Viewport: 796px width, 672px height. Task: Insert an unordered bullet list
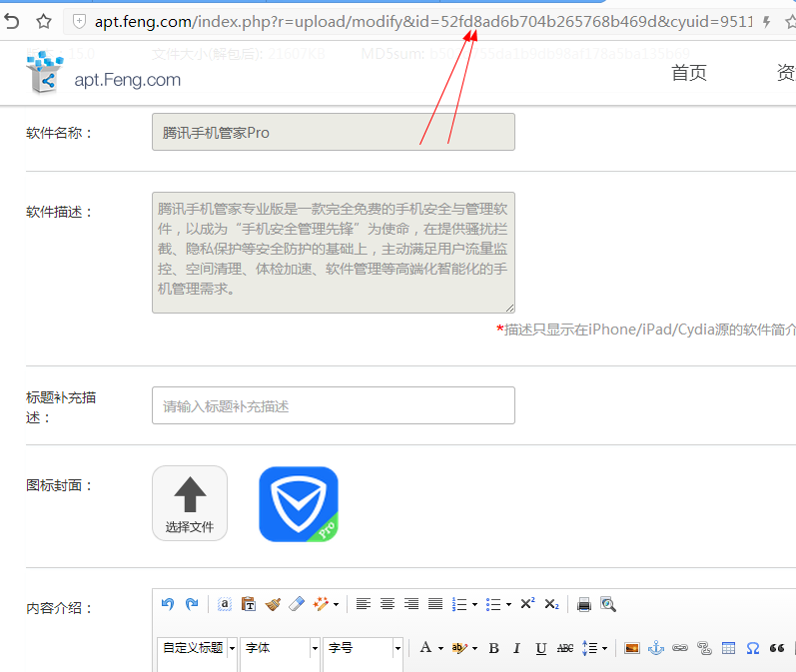coord(493,604)
